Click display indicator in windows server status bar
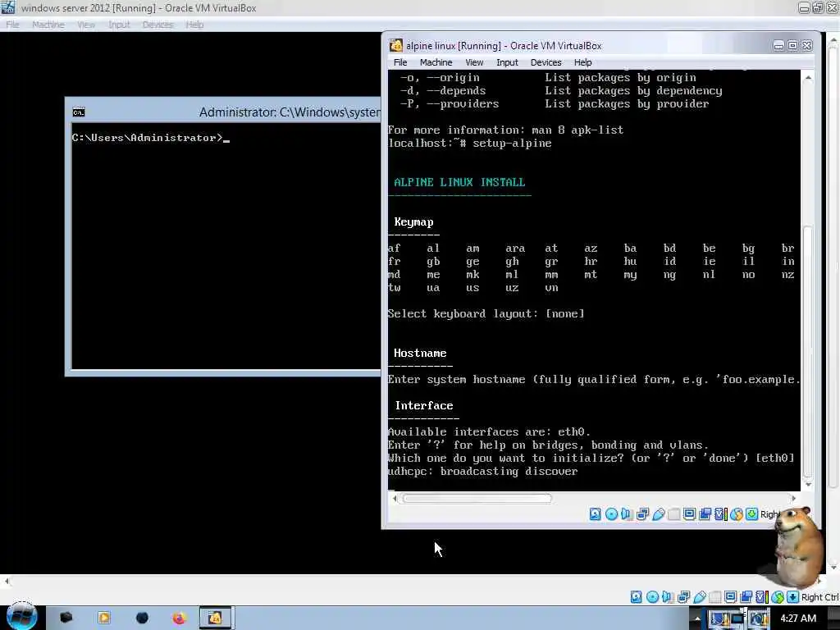Image resolution: width=840 pixels, height=630 pixels. point(730,597)
